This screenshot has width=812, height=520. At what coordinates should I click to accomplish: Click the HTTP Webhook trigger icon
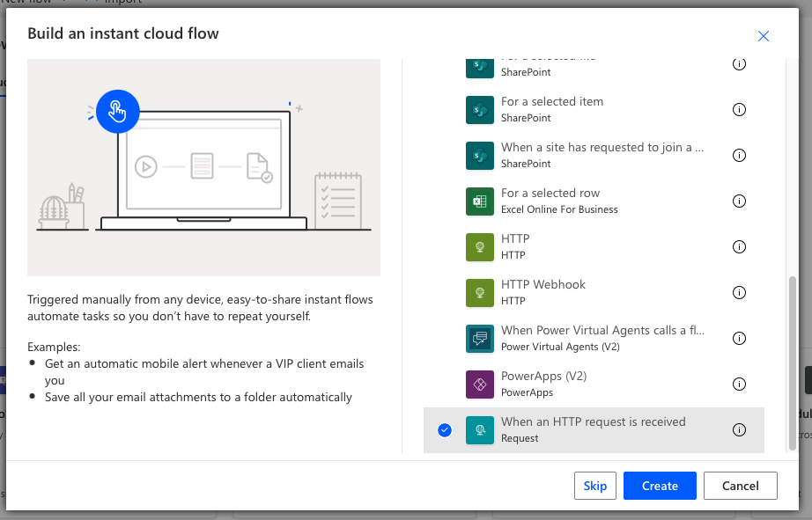point(479,293)
